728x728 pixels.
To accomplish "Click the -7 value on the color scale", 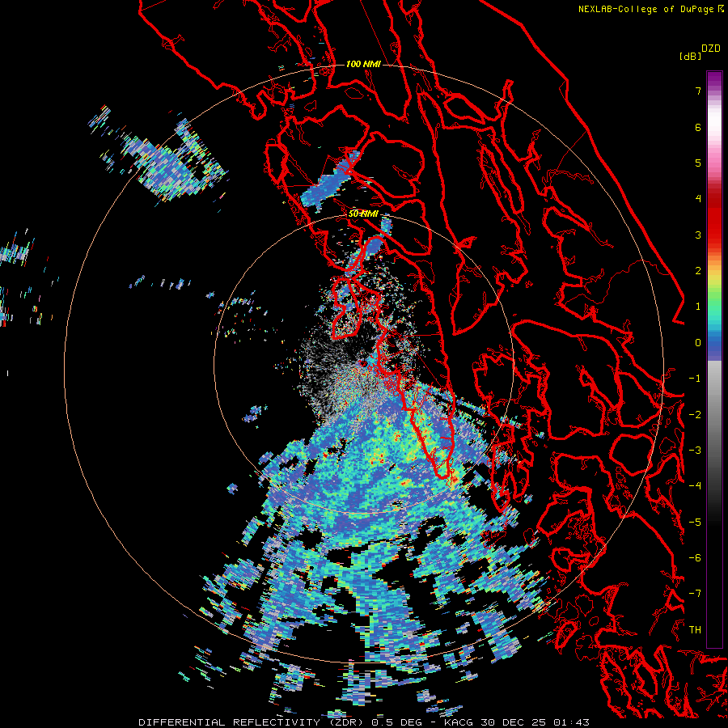I will pyautogui.click(x=695, y=594).
